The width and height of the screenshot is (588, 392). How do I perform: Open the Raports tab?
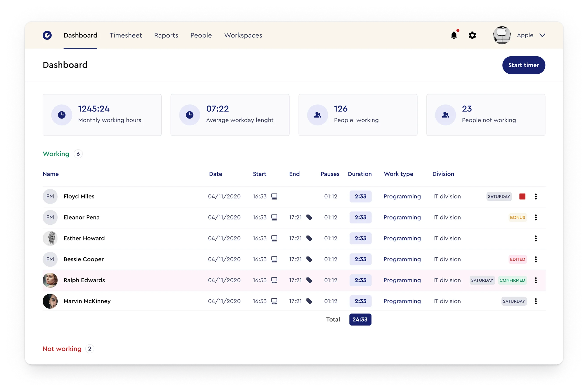click(166, 35)
